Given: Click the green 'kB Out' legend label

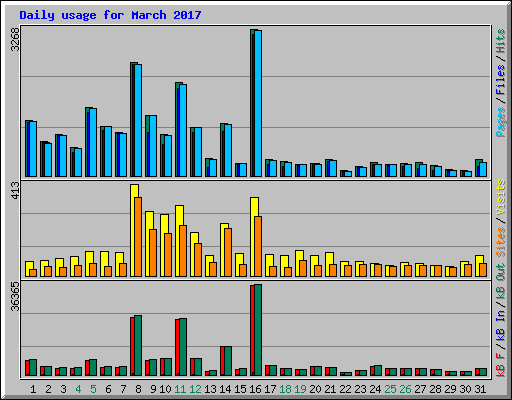Looking at the screenshot, I should [501, 282].
